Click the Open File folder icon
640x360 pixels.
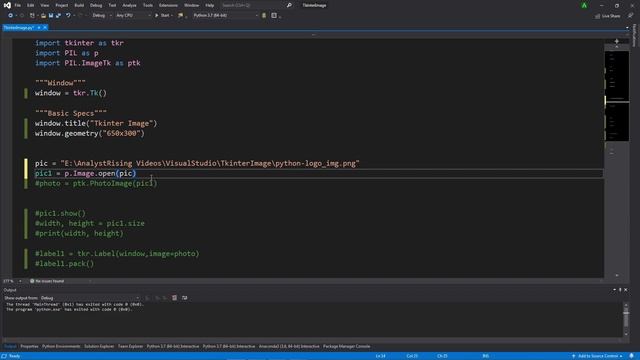click(x=43, y=16)
